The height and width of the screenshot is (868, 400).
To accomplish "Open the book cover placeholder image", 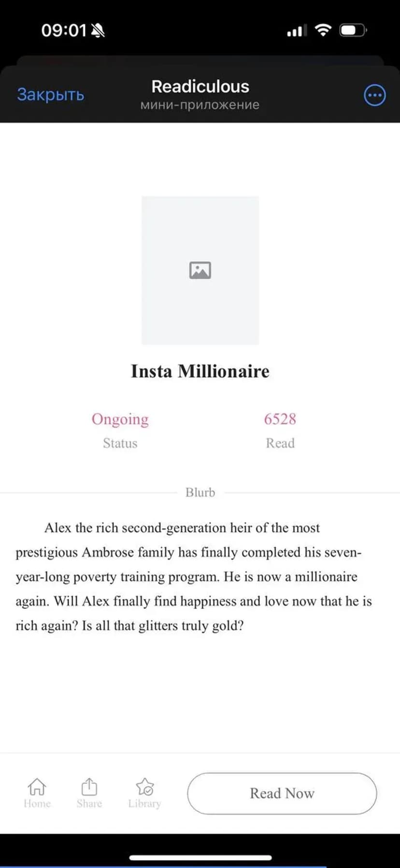I will (200, 270).
